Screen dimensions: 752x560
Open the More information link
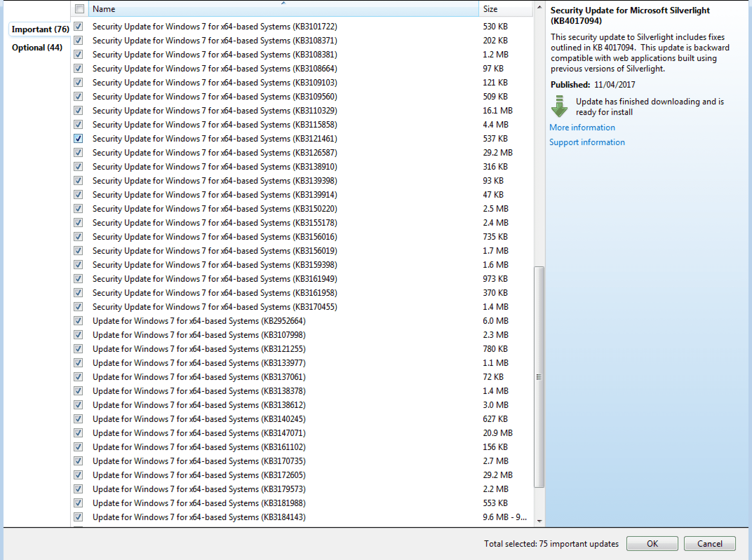coord(582,128)
